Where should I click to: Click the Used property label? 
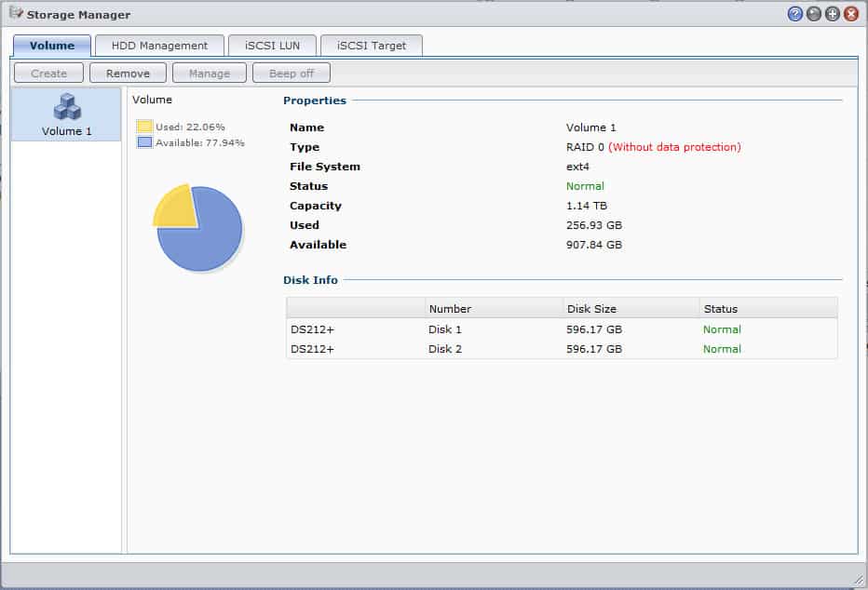pos(305,225)
